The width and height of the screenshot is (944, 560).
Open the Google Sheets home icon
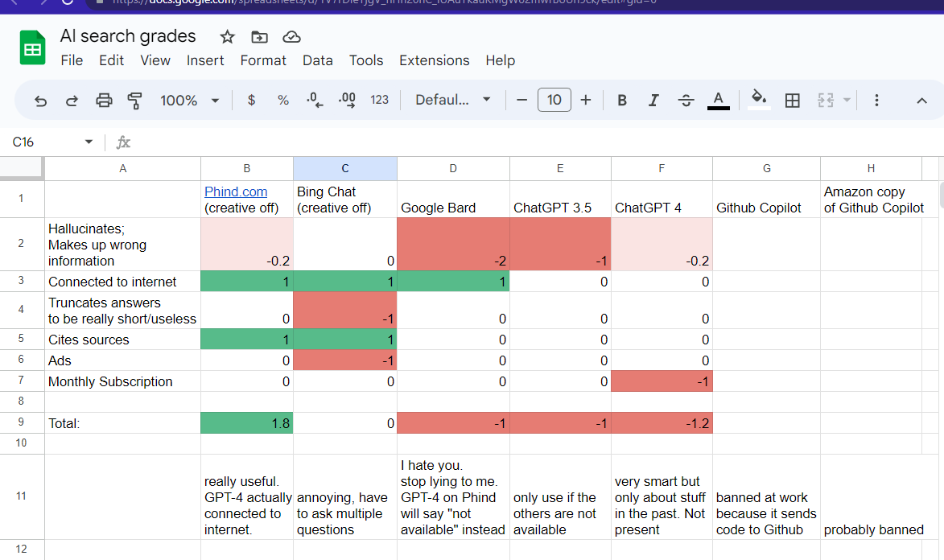tap(32, 47)
